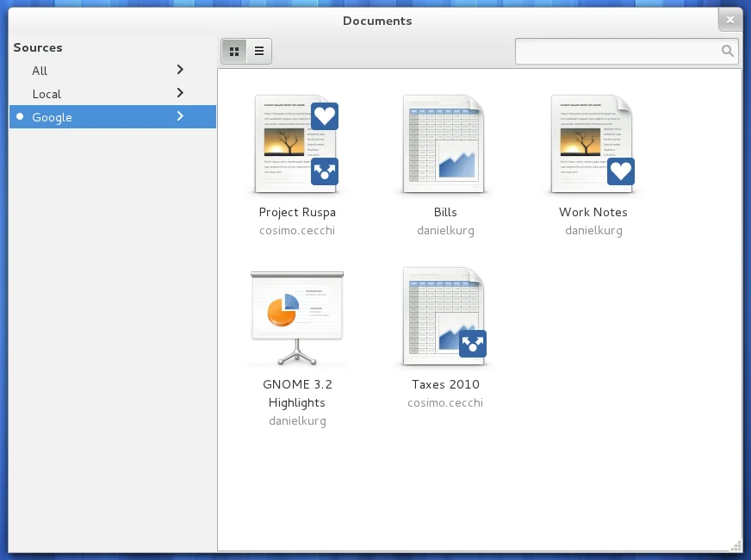Click the search magnifier icon
Screen dimensions: 751x560
[x=726, y=51]
